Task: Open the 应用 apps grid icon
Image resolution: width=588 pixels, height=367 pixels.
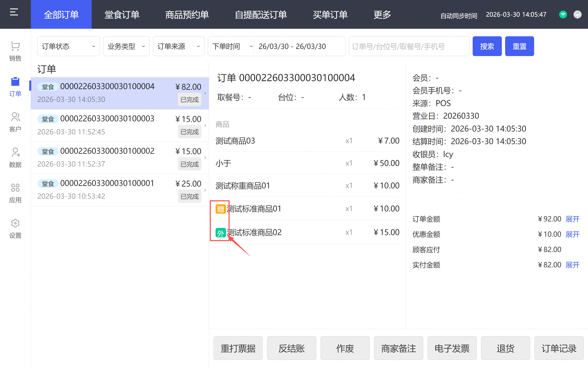Action: pyautogui.click(x=15, y=188)
